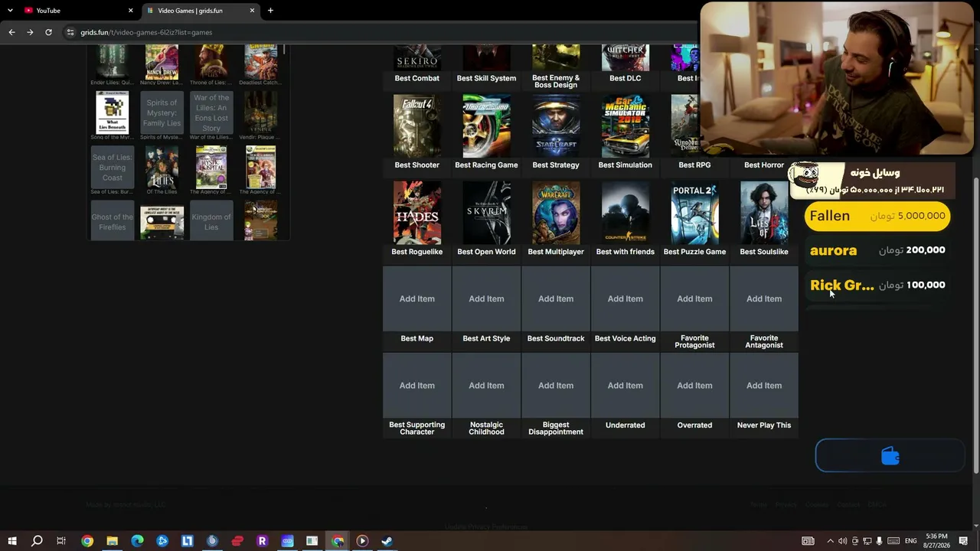This screenshot has width=980, height=551.
Task: Select the Best Racing Game cover
Action: [486, 126]
